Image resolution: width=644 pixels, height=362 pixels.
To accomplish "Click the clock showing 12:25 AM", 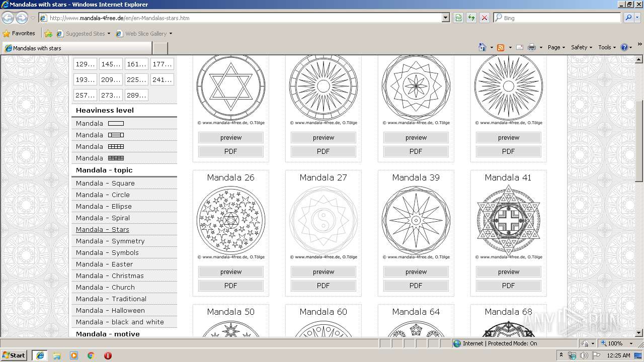I will point(618,355).
